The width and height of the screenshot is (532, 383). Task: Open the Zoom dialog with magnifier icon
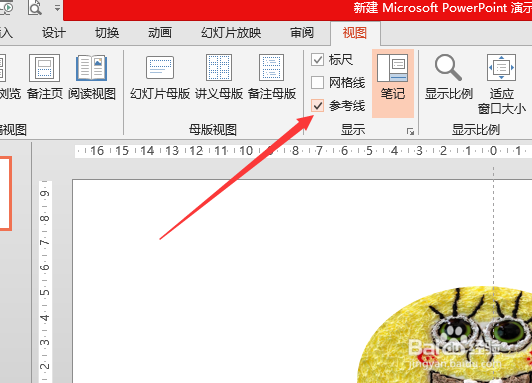point(449,77)
